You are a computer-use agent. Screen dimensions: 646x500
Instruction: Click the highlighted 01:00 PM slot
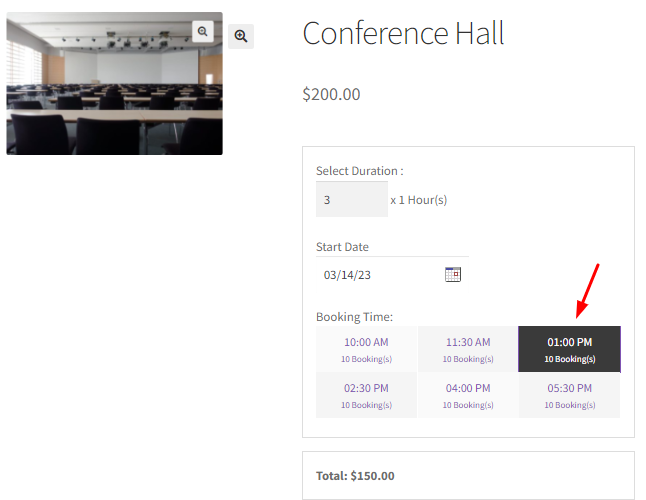[569, 349]
